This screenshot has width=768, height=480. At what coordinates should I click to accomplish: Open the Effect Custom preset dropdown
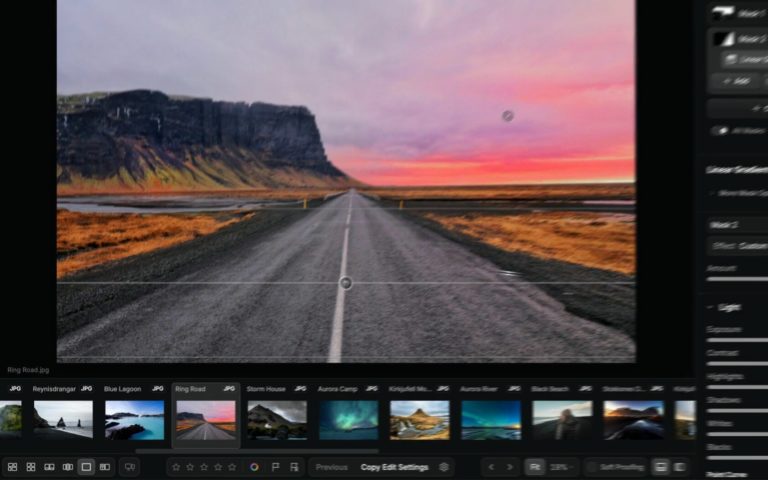tap(739, 246)
